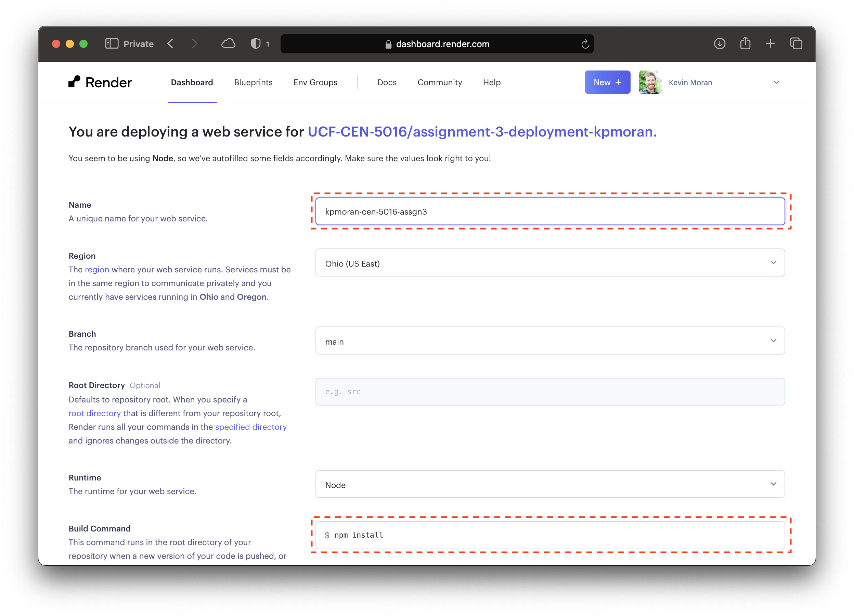
Task: Open the UCF-CEN-5016/assignment-3-deployment-kpmoran repository link
Action: [482, 132]
